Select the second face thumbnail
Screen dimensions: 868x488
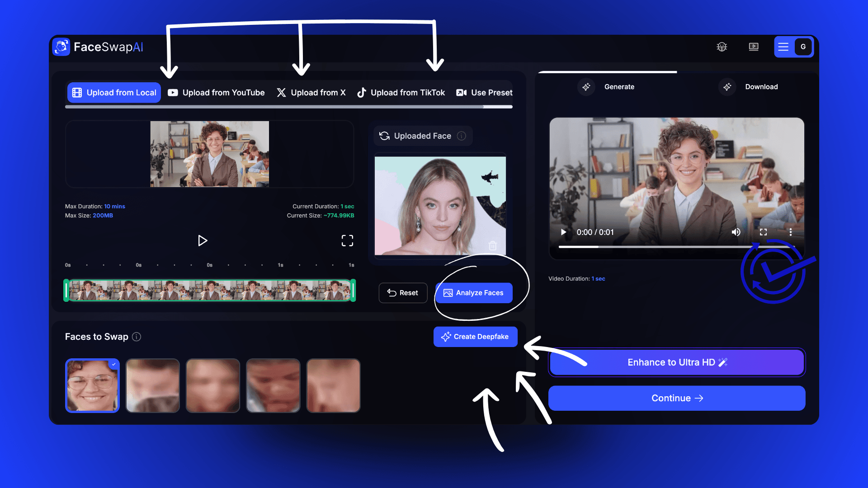153,385
